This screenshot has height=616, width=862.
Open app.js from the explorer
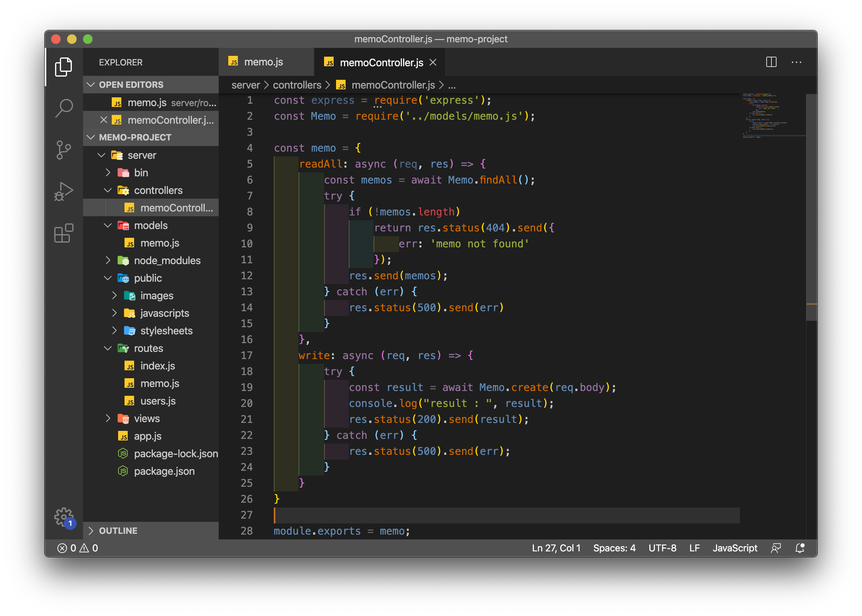[148, 436]
